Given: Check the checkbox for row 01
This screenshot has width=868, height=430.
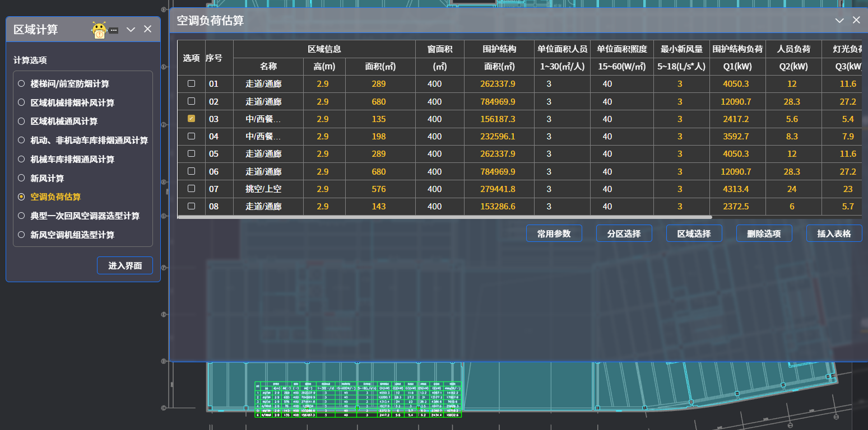Looking at the screenshot, I should tap(191, 83).
